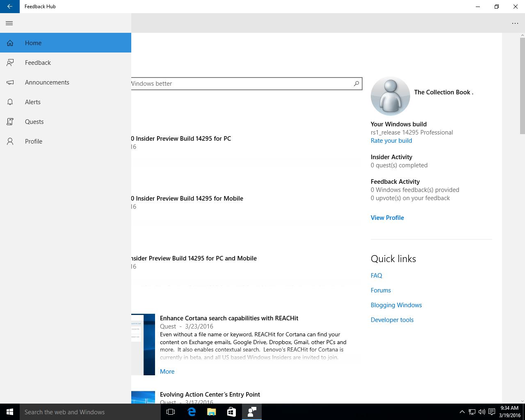Click More under the REACHit quest
Screen dimensions: 525x420
coord(167,372)
